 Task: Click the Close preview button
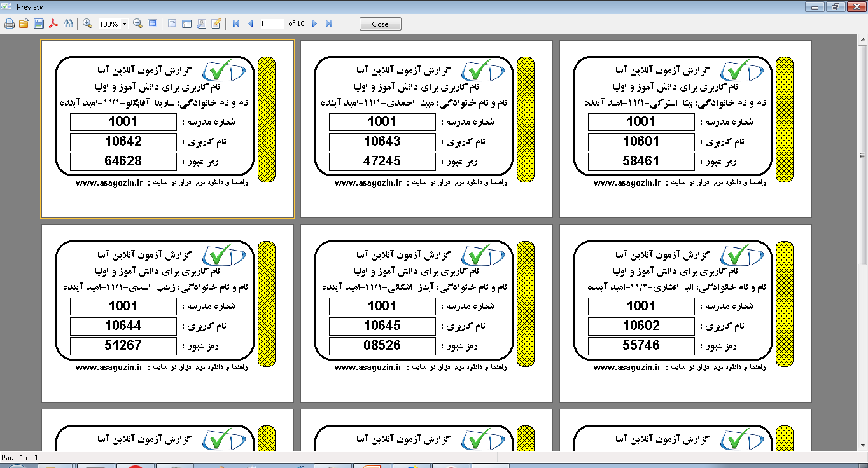(x=380, y=24)
